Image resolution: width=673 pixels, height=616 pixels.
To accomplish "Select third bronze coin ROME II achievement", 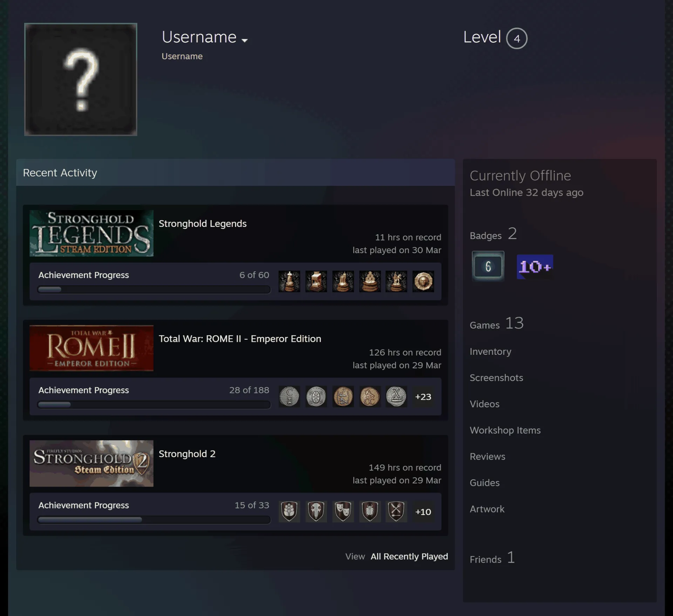I will coord(343,397).
